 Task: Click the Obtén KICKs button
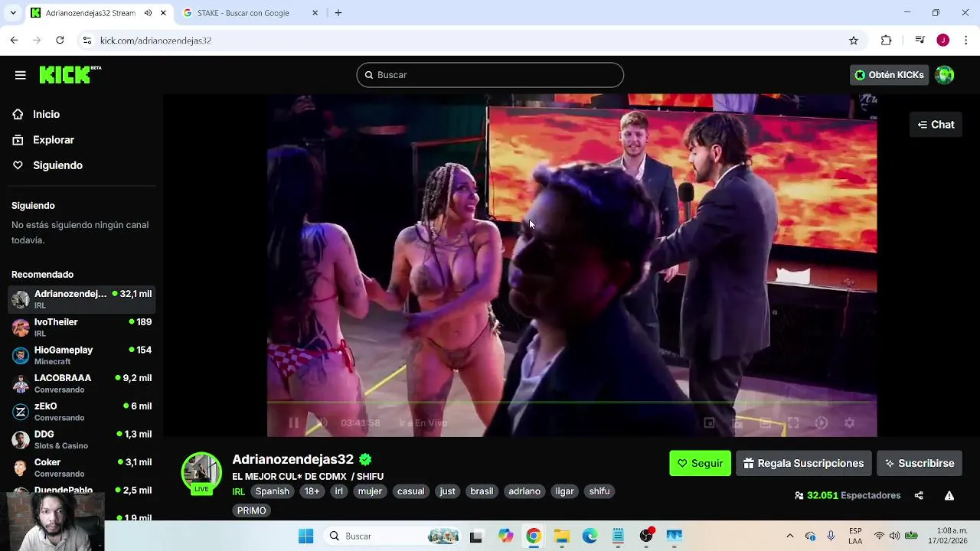click(x=889, y=75)
